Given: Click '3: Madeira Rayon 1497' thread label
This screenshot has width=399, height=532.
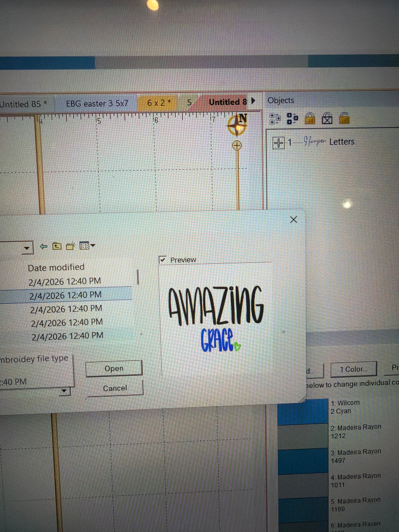Looking at the screenshot, I should [356, 456].
